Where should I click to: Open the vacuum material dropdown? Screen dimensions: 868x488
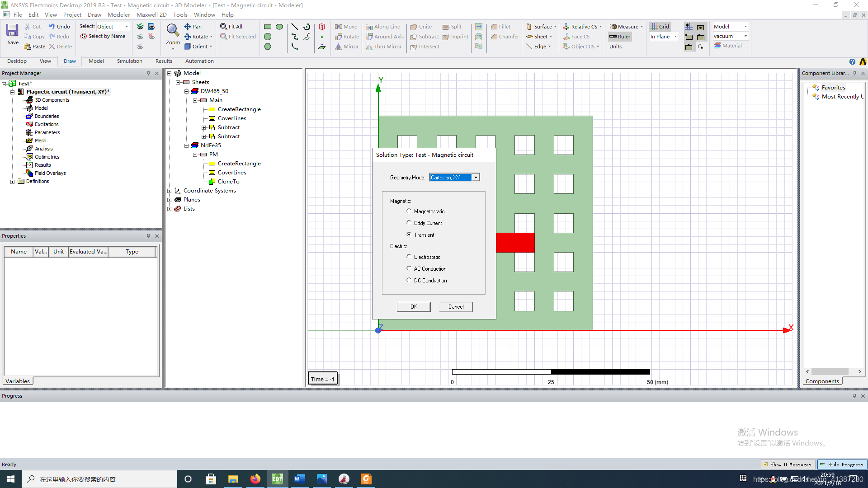pyautogui.click(x=745, y=36)
